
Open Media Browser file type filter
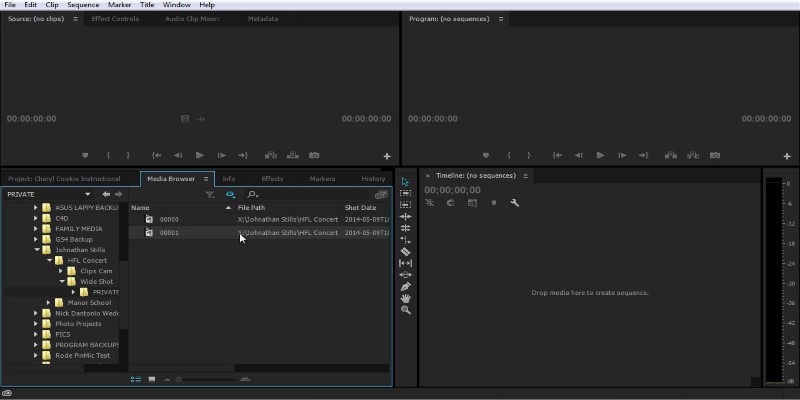210,194
